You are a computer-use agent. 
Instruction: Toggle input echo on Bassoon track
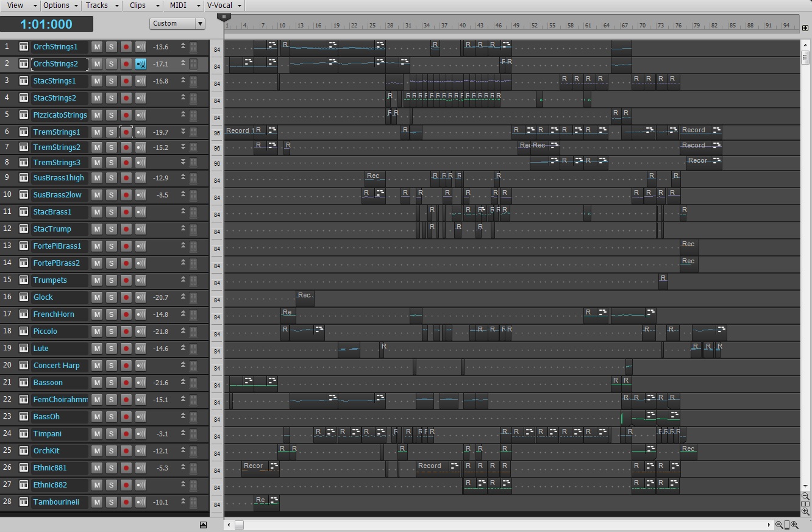click(x=141, y=383)
